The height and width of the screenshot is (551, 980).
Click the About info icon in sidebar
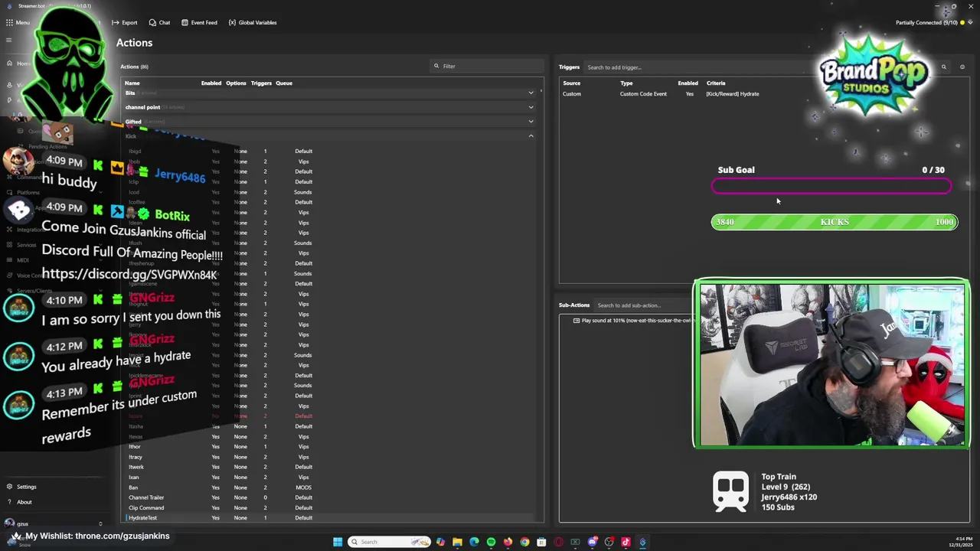click(9, 502)
